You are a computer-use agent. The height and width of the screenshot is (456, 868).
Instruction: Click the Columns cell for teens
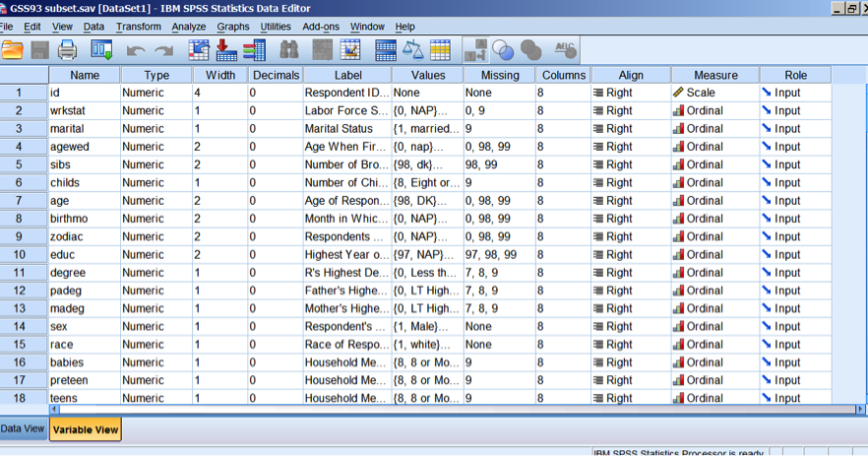[x=564, y=398]
